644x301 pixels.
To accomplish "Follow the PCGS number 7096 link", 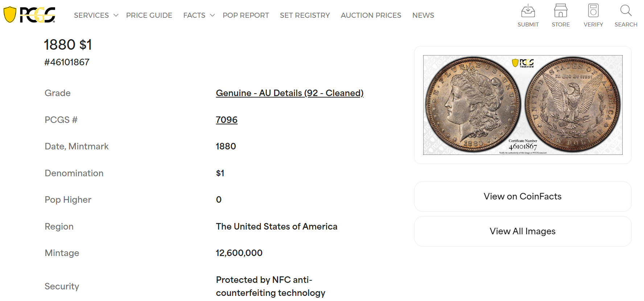I will point(227,120).
